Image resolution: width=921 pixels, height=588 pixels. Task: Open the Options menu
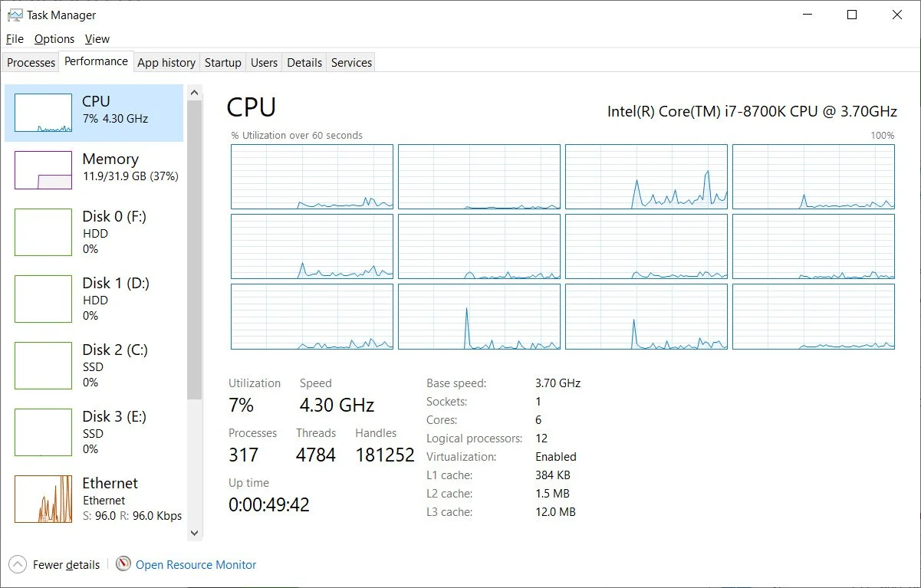pos(54,39)
